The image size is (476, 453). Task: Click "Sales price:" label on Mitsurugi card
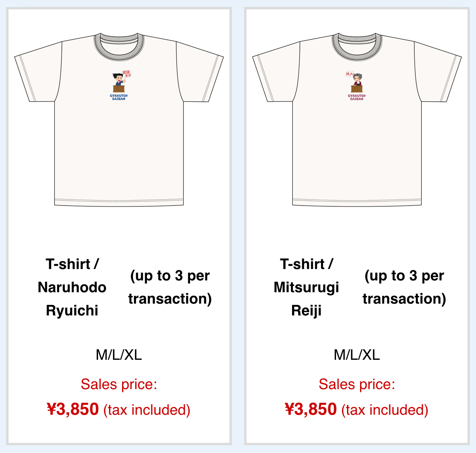(x=357, y=384)
